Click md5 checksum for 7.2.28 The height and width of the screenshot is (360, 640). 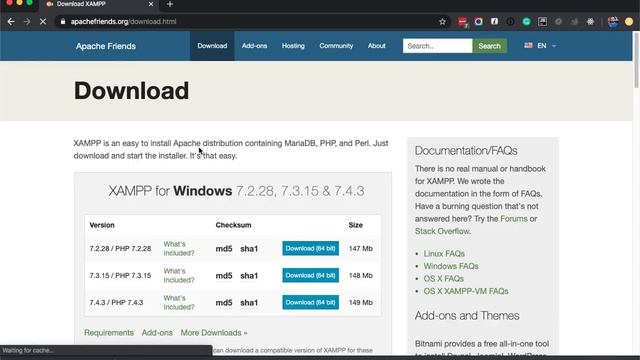[x=224, y=249]
